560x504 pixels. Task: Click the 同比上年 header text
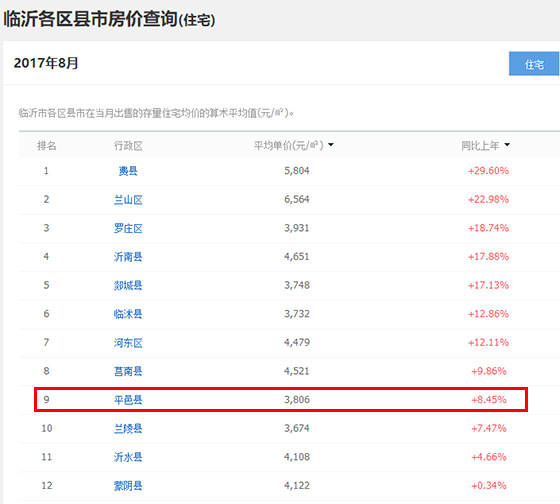480,145
